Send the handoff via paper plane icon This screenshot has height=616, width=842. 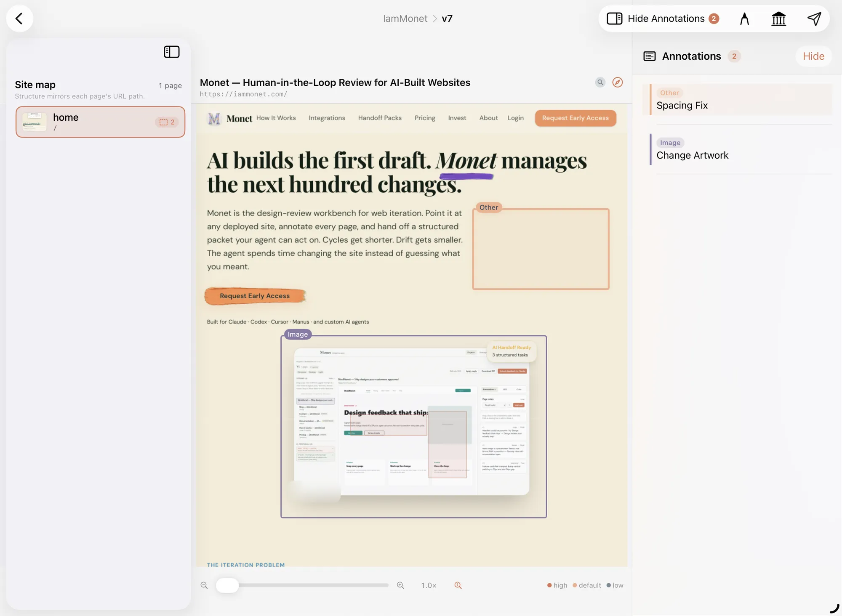814,19
